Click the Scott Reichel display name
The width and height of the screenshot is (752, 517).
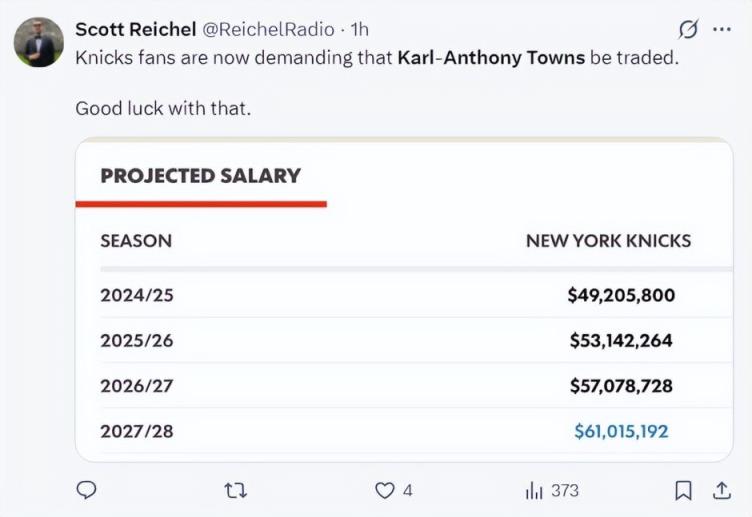point(135,29)
